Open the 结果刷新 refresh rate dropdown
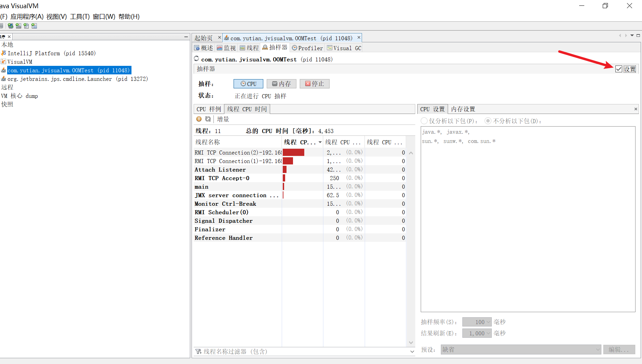Screen dimensions: 642x364 pyautogui.click(x=488, y=333)
